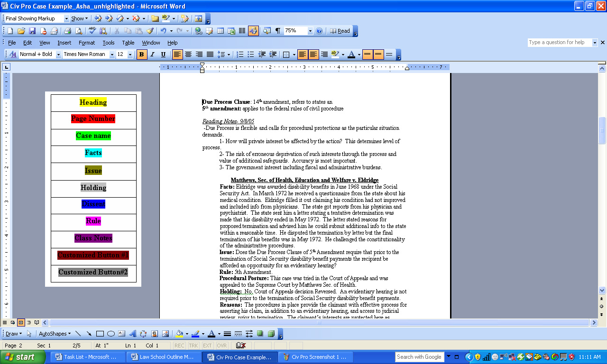Toggle Bold formatting off
The image size is (607, 364).
141,55
